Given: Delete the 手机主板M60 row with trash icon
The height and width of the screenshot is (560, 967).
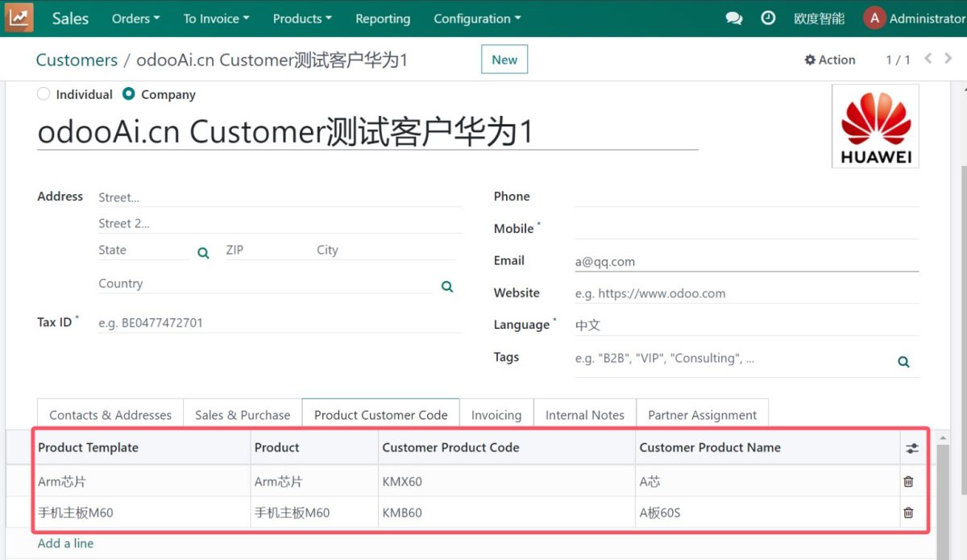Looking at the screenshot, I should click(x=908, y=512).
